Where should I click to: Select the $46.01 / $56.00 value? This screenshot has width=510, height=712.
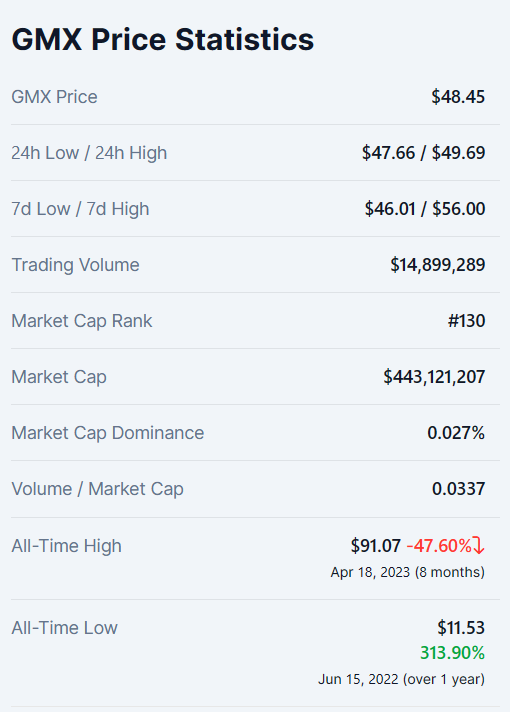point(425,209)
